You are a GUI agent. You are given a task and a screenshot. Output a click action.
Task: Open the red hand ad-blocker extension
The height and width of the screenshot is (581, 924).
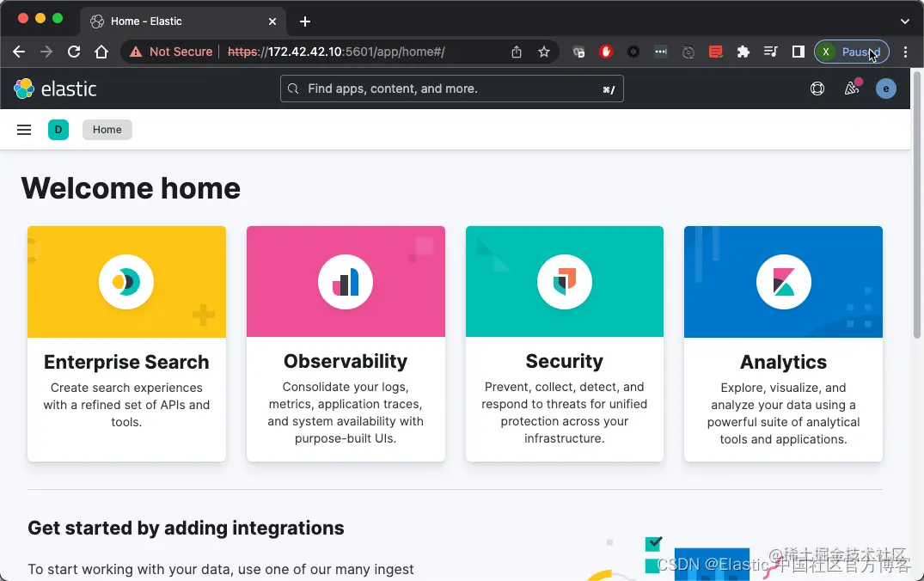pos(606,52)
